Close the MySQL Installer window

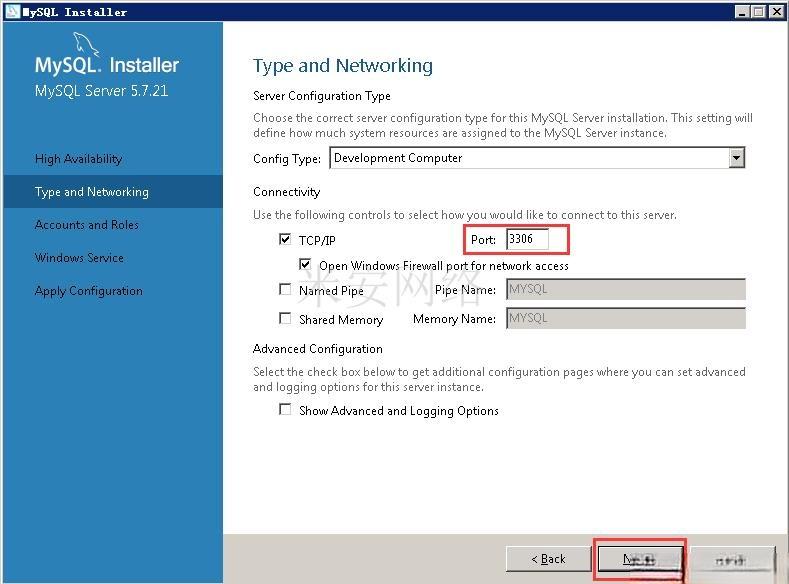point(776,11)
